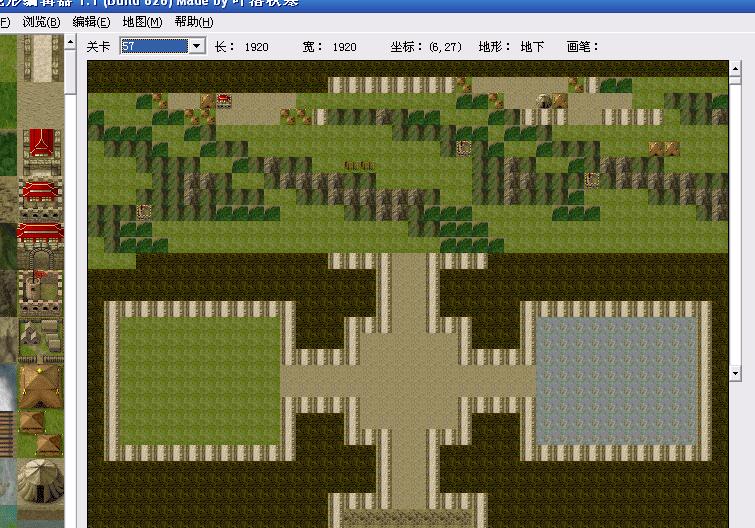Select the large brown tent tile
Screen dimensions: 755x528
pyautogui.click(x=40, y=385)
